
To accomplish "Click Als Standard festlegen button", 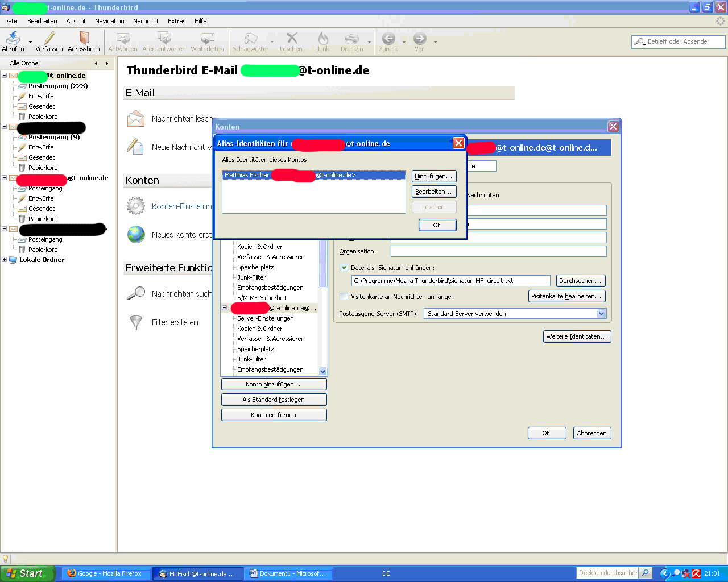I will point(274,400).
